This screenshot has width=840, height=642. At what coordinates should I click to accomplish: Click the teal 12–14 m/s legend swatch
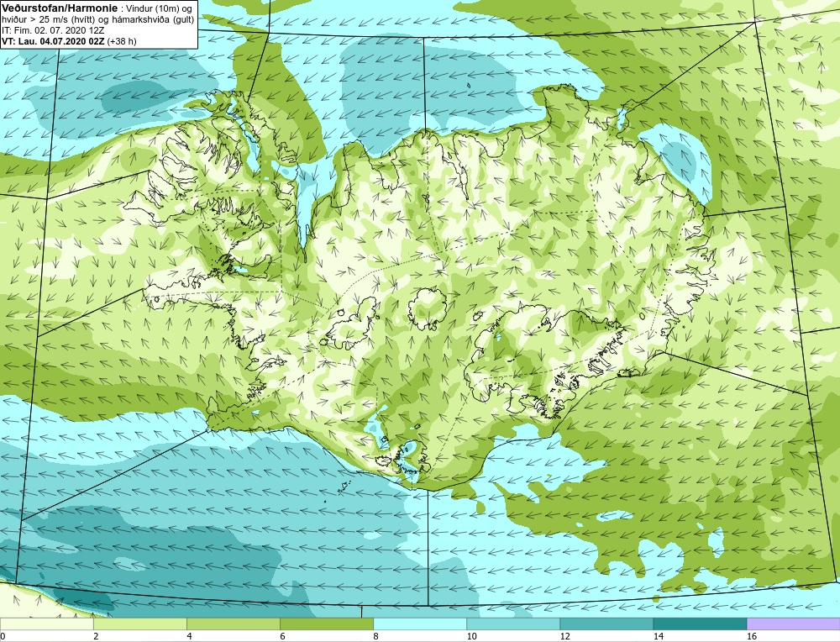606,624
